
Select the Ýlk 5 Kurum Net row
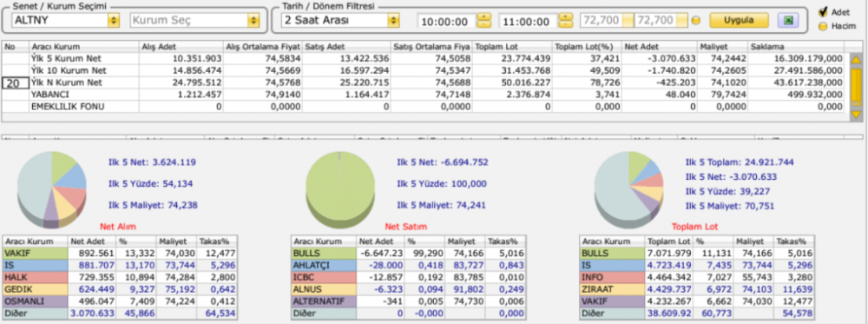pos(424,58)
